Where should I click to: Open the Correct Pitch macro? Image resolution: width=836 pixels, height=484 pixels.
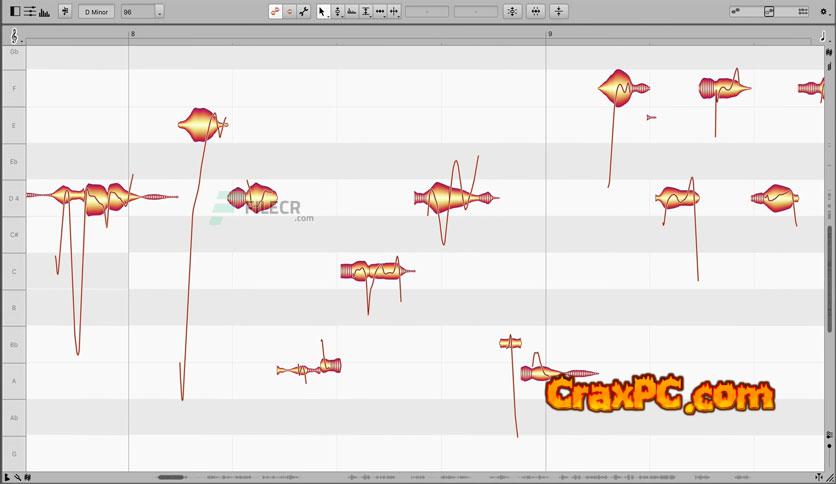(x=512, y=11)
